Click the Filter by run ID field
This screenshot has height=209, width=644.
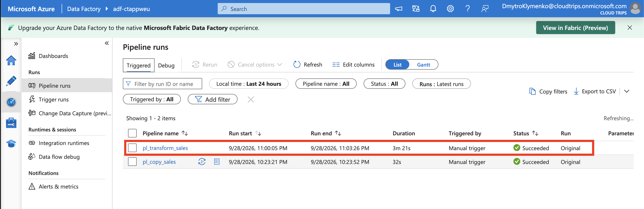click(163, 84)
